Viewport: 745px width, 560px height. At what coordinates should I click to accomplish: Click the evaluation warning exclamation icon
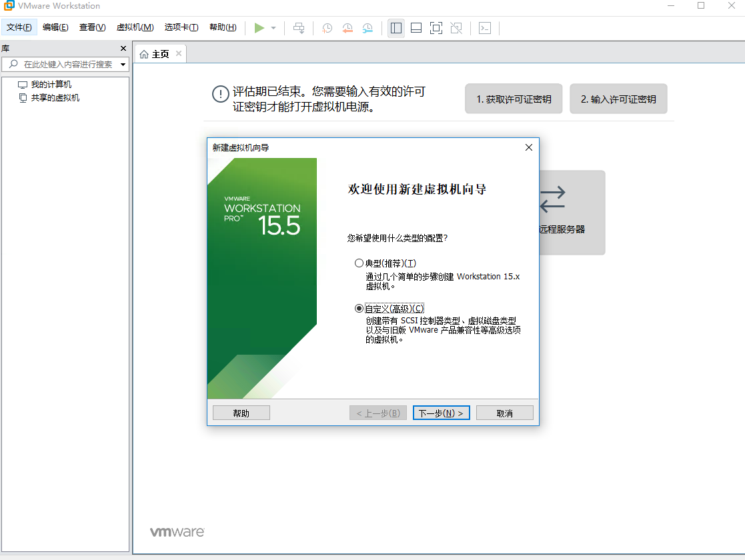coord(221,93)
